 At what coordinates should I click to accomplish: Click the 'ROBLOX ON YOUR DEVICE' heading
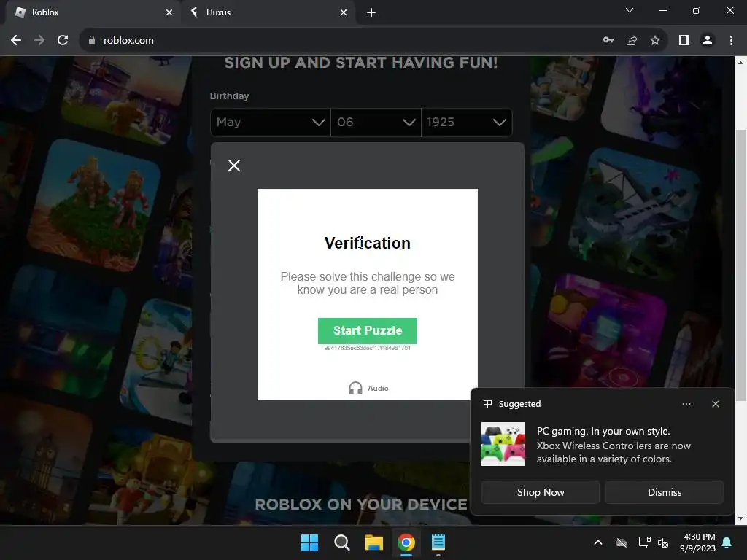[x=361, y=504]
